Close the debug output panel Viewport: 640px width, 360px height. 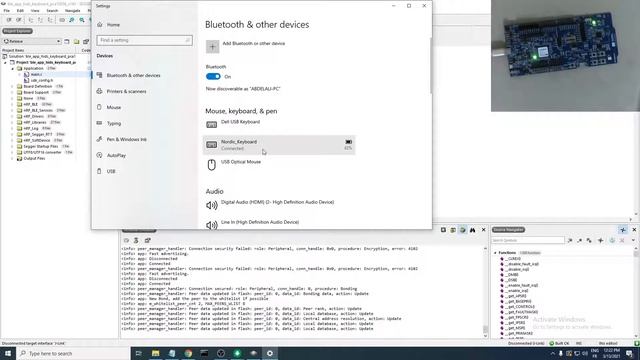point(484,230)
